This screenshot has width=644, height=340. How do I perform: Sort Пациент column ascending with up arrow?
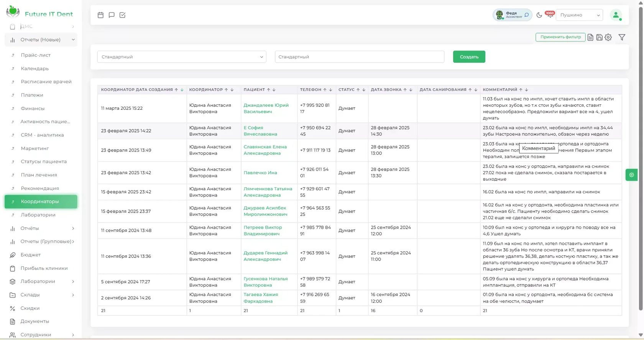point(268,90)
